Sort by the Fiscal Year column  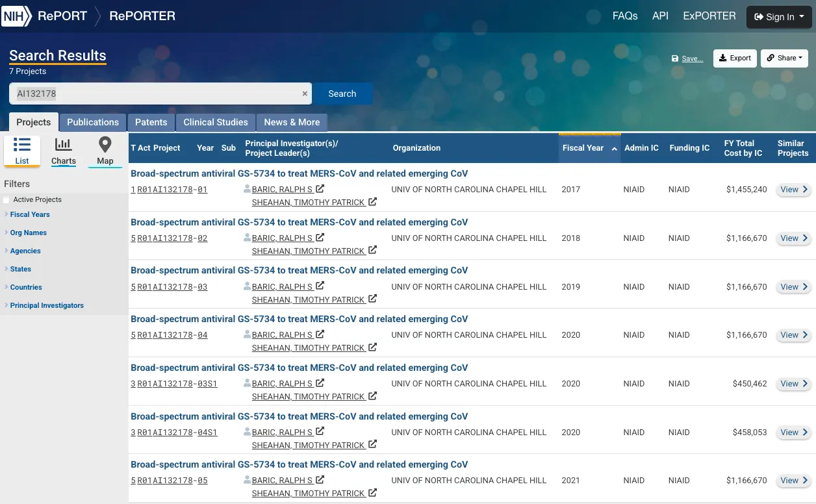tap(589, 148)
